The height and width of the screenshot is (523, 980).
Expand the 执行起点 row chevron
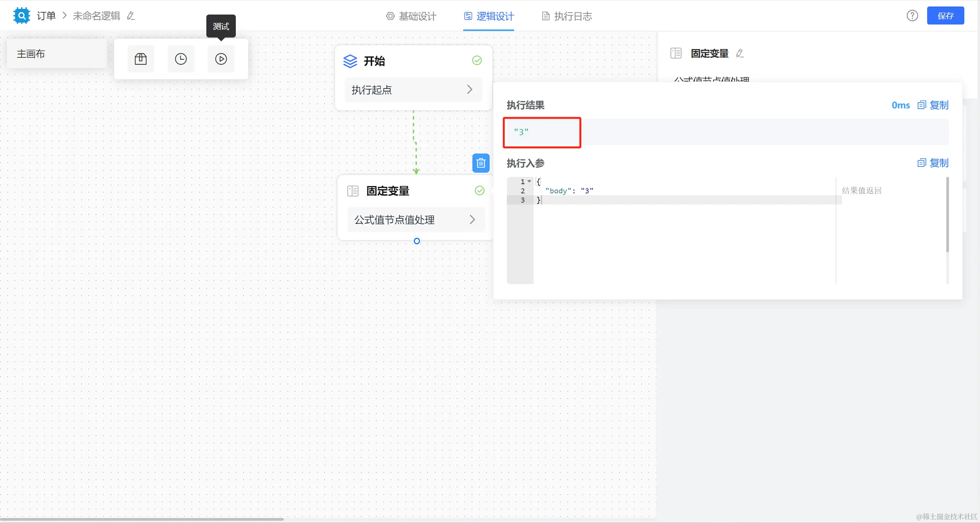[x=470, y=90]
